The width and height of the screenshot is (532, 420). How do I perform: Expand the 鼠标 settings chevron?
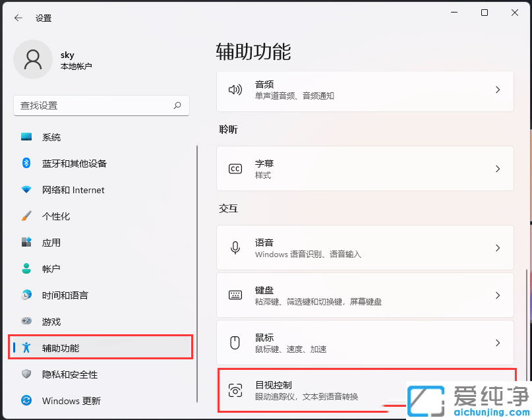[x=498, y=342]
